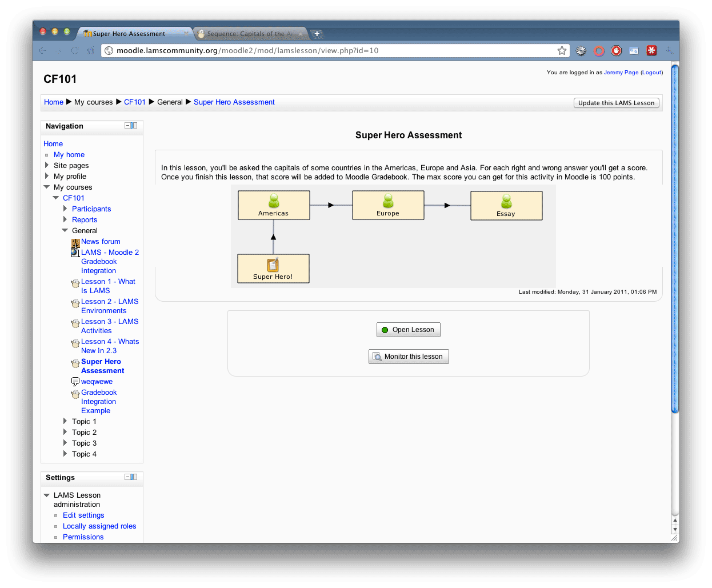
Task: Bookmark page with the star icon
Action: pyautogui.click(x=562, y=51)
